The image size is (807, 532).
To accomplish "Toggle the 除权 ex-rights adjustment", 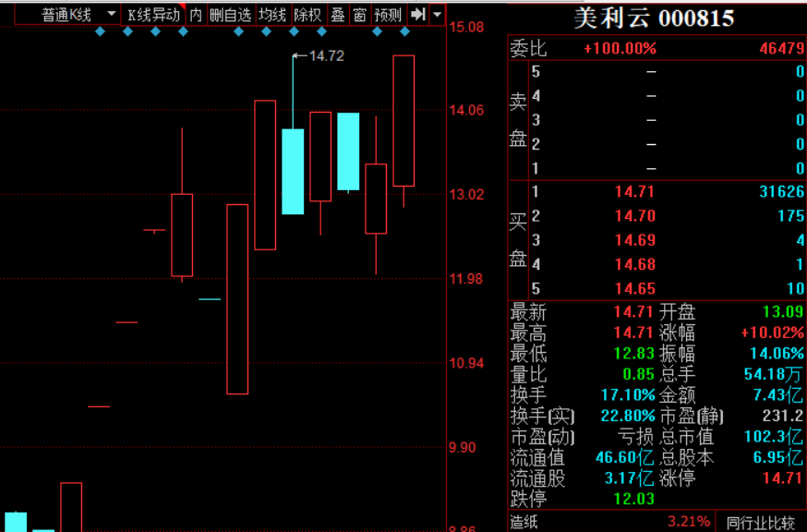I will point(307,15).
